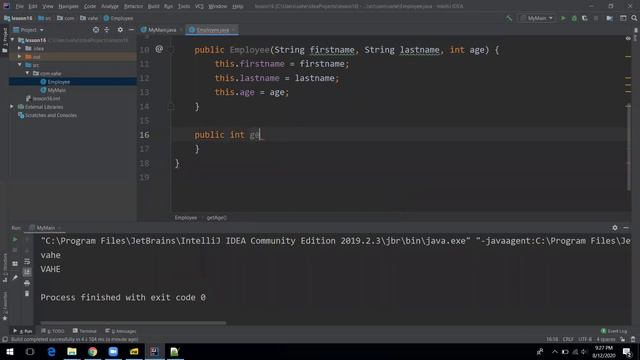
Task: Hide the Project tool window with the minus icon
Action: coord(131,30)
